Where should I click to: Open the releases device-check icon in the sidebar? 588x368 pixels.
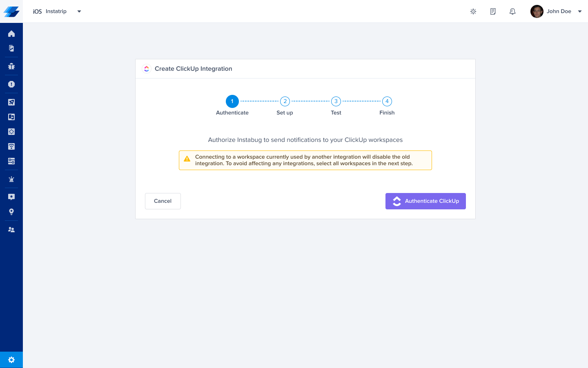[x=11, y=48]
